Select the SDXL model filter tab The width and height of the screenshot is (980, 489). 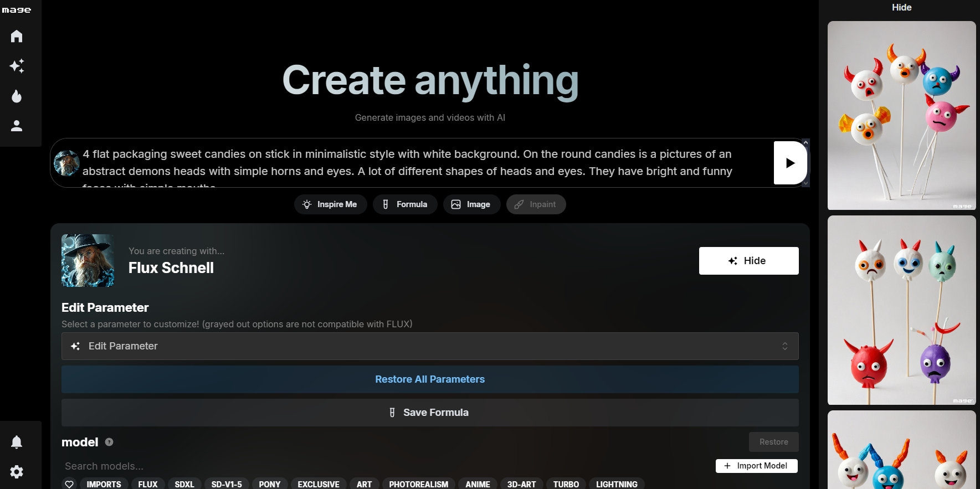point(184,484)
